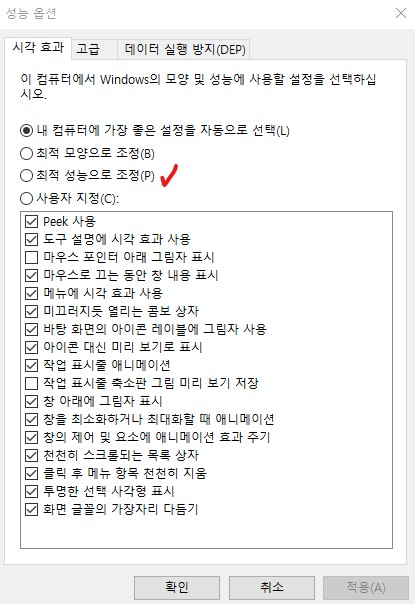This screenshot has height=604, width=415.
Task: Open the 데이터 실행 방지(DEP) tab
Action: 184,49
